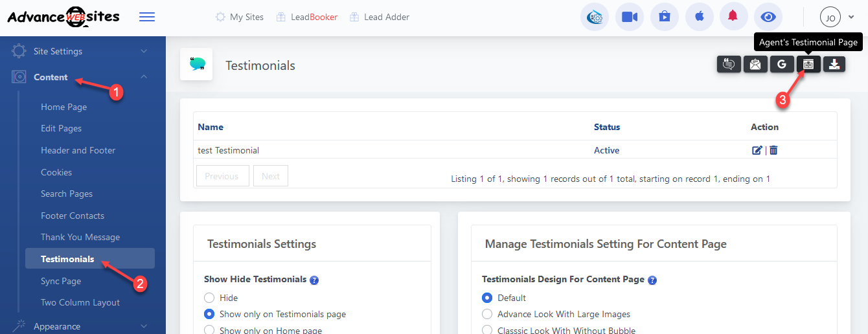Click the eye preview site icon

click(x=768, y=17)
